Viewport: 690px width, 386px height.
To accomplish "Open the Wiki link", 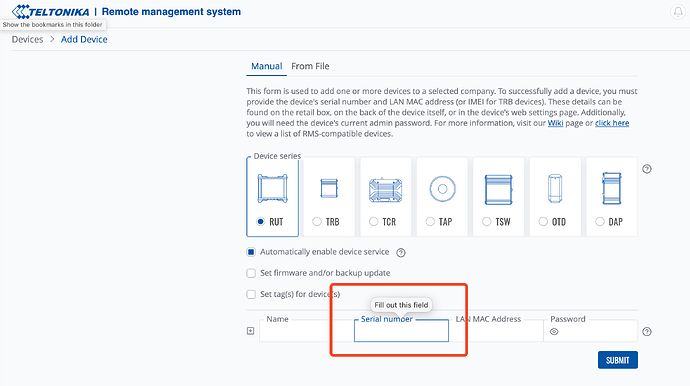I will [555, 123].
